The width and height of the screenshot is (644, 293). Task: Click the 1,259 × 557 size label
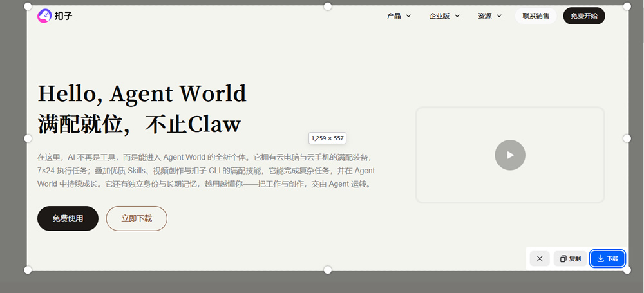327,138
